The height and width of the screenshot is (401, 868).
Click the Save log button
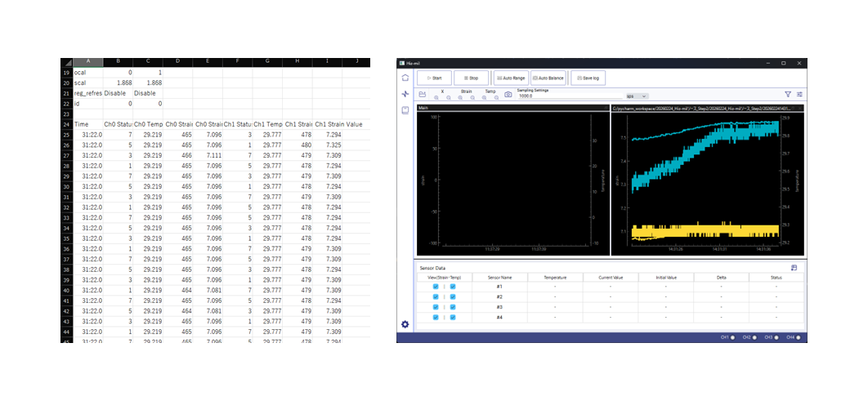[x=588, y=78]
